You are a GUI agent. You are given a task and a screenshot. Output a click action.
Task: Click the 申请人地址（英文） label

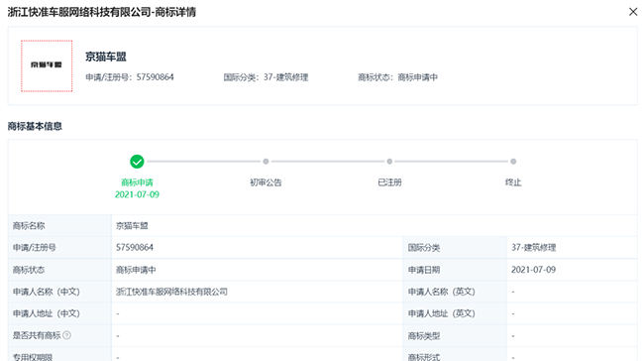[442, 313]
